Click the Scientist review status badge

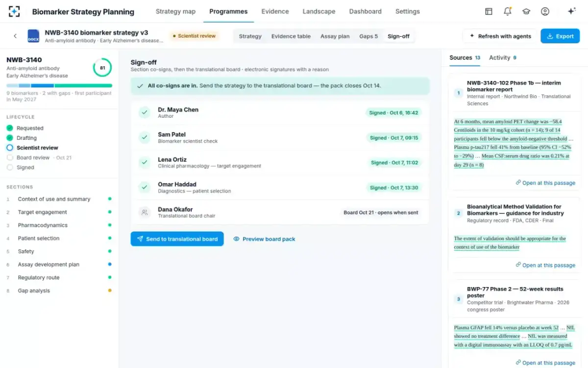click(194, 36)
